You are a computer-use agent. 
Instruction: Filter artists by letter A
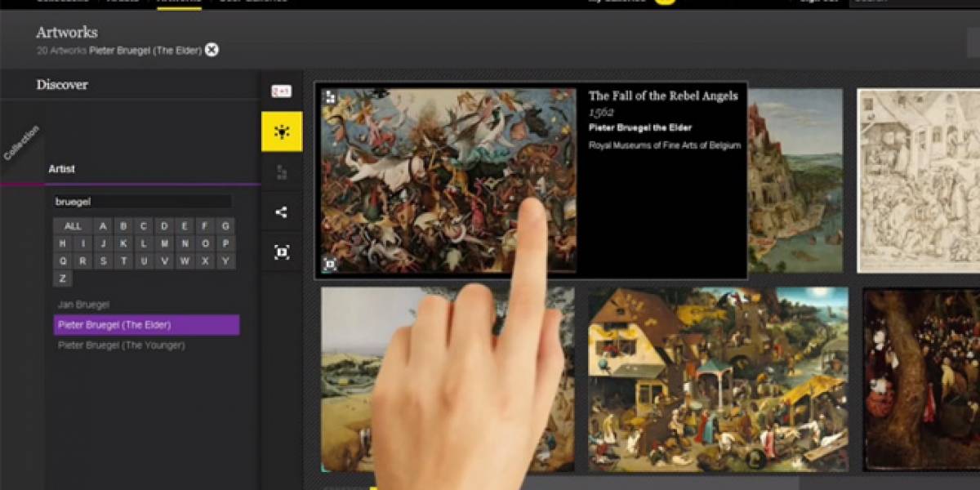(103, 226)
